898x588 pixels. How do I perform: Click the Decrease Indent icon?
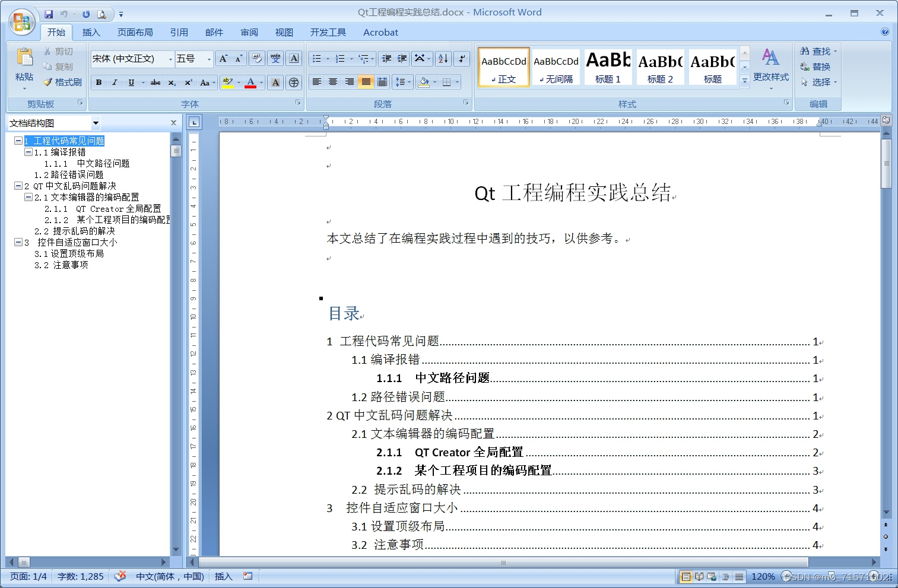386,58
